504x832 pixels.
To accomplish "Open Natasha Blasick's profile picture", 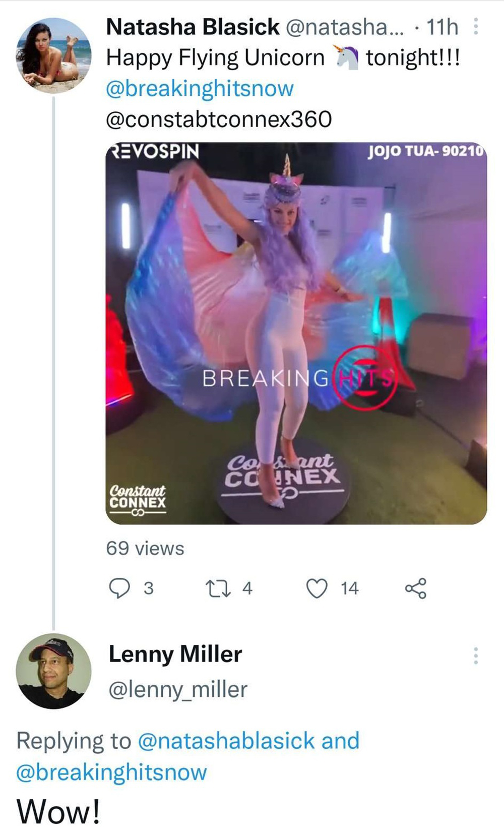I will 53,55.
